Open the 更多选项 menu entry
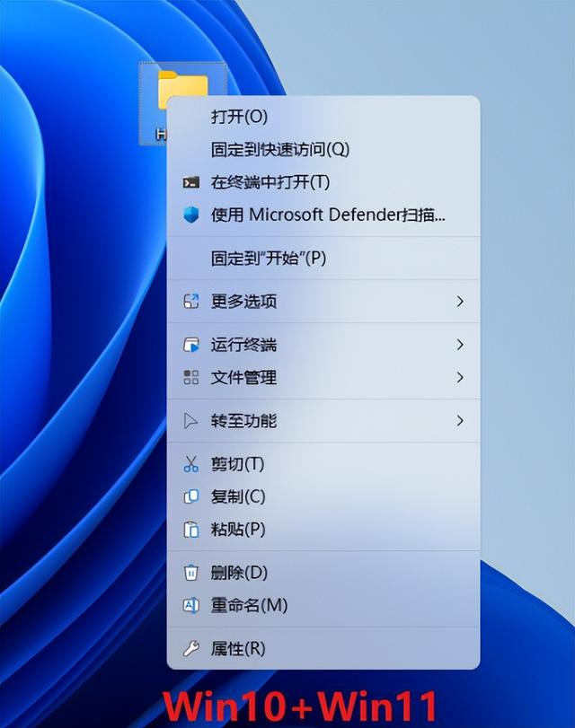 point(323,302)
